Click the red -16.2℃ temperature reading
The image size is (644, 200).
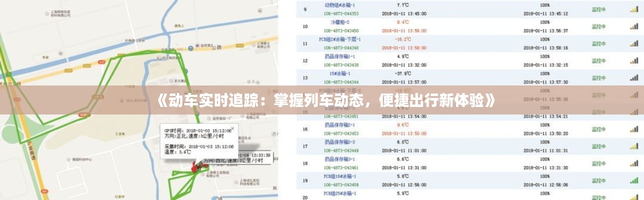click(x=403, y=39)
